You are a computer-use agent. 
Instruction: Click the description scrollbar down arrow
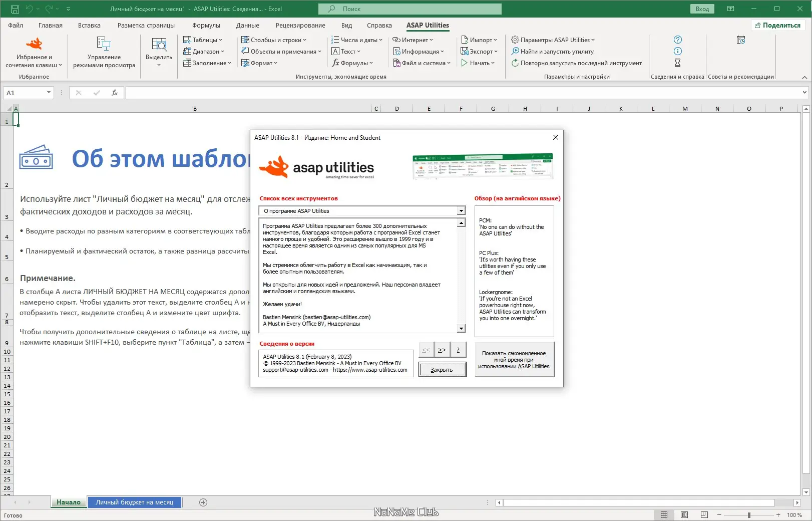461,329
